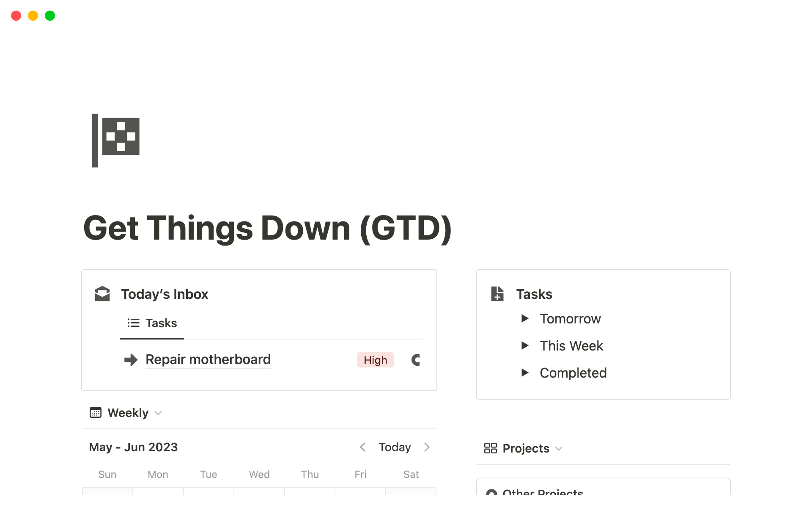Expand the Completed toggle
The width and height of the screenshot is (812, 508).
tap(525, 373)
